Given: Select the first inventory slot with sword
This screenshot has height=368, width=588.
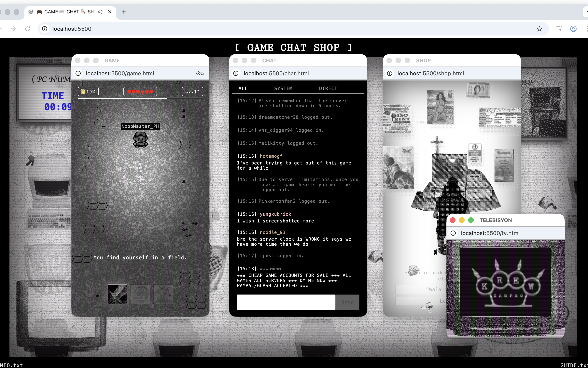Looking at the screenshot, I should [x=118, y=294].
